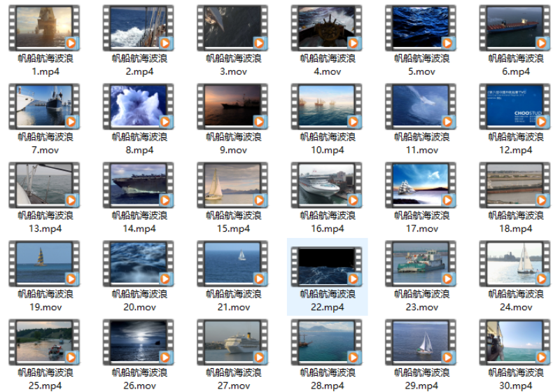Click file name 帆船航海波浪20.mov
The height and width of the screenshot is (392, 560).
click(x=139, y=300)
